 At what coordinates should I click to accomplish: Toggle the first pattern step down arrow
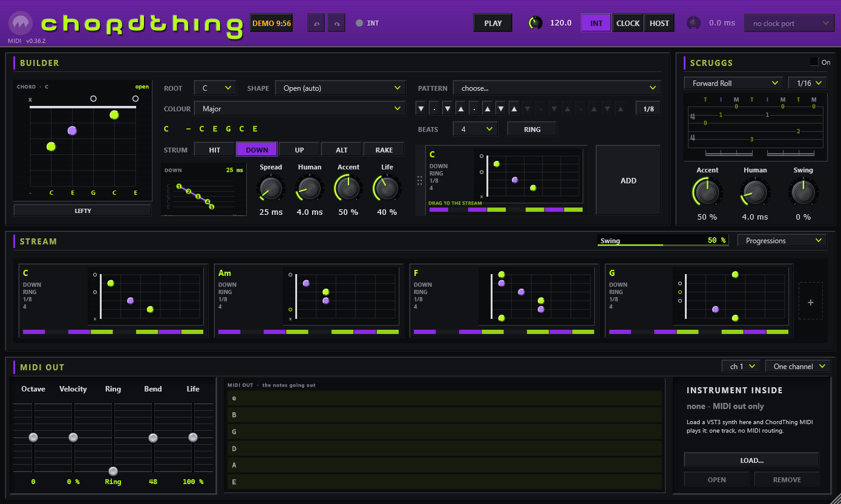pyautogui.click(x=420, y=109)
